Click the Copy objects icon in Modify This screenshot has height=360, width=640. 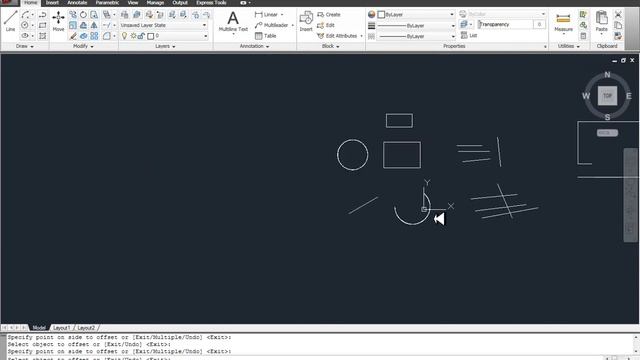73,15
